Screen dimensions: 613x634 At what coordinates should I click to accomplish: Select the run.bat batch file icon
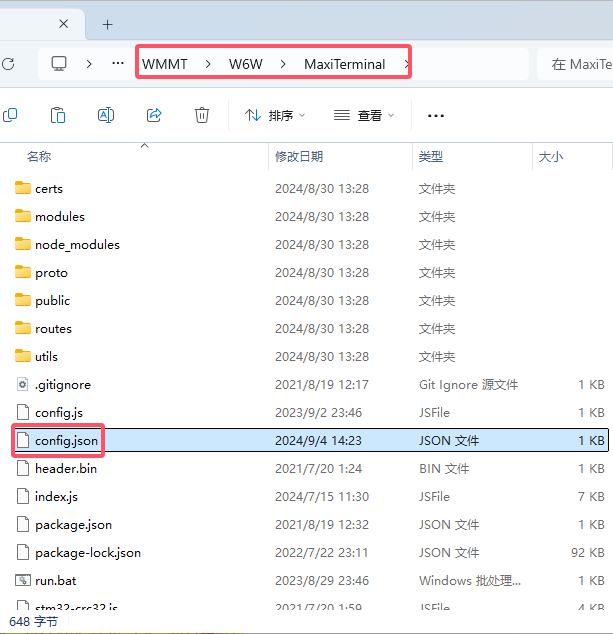(x=23, y=580)
